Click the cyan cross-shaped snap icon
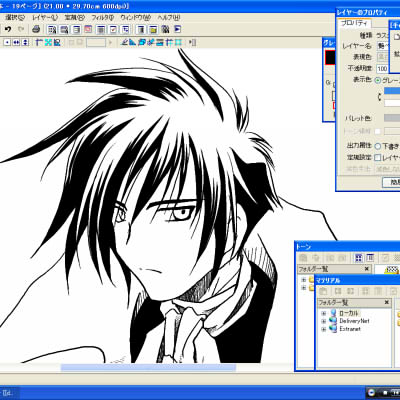The image size is (400, 400). [x=48, y=42]
